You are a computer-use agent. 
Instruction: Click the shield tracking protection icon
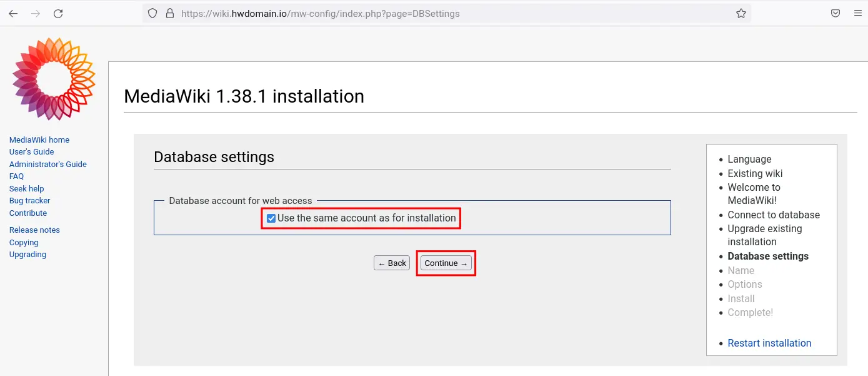click(x=153, y=13)
